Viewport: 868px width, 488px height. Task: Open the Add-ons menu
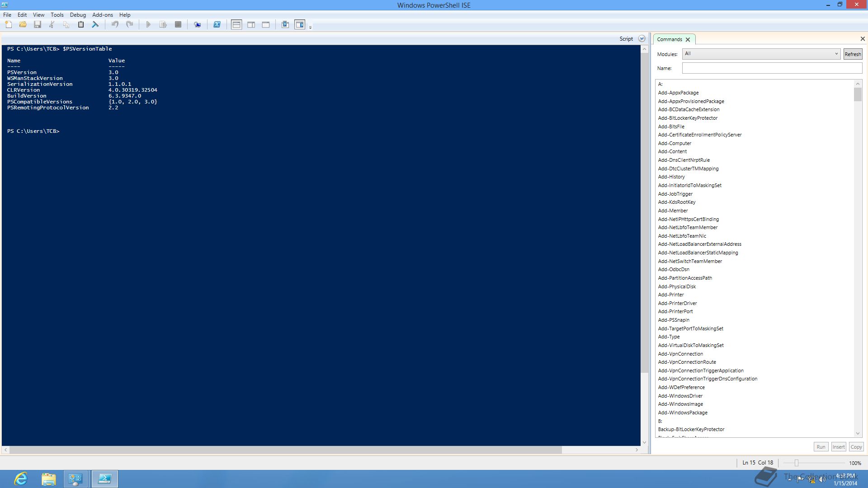[103, 15]
